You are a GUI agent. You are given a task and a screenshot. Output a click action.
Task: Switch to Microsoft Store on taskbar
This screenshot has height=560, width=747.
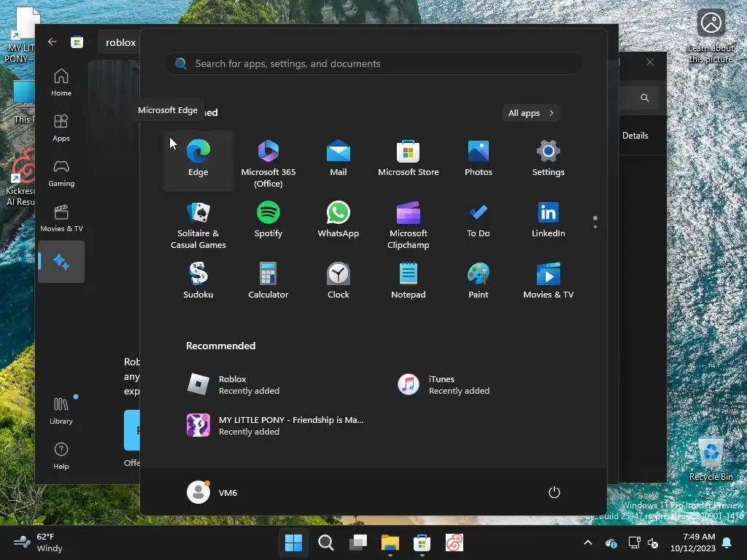pos(422,542)
